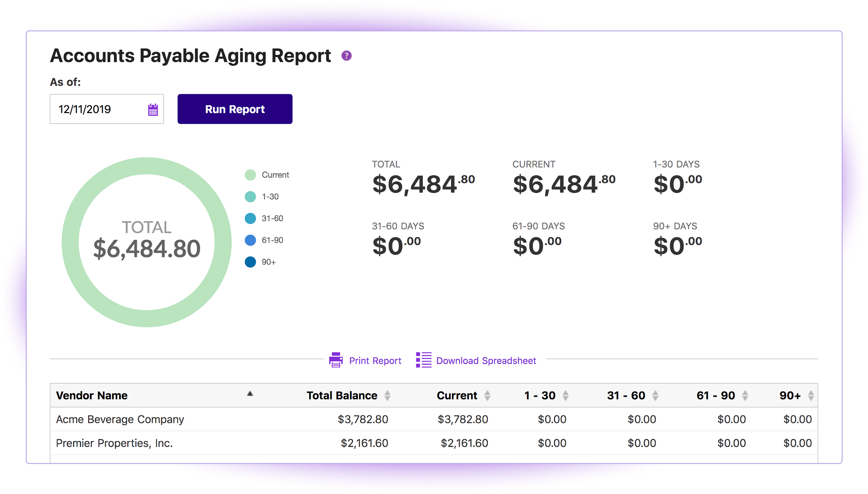Screen dimensions: 868x494
Task: Click the 90+ dark blue legend swatch
Action: 250,262
